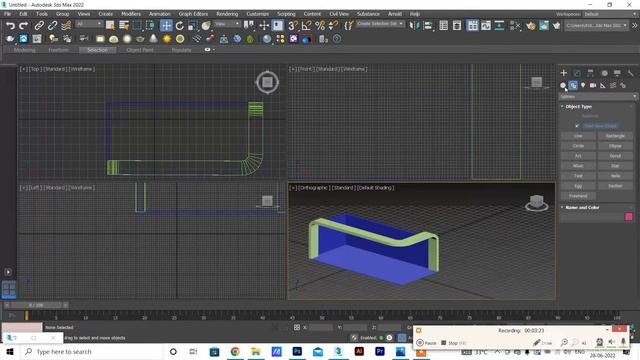
Task: Click Bind to Space Warp icon
Action: 66,26
